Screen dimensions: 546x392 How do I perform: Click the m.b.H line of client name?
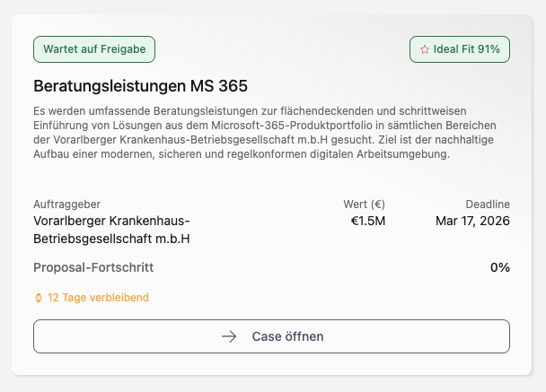(111, 239)
